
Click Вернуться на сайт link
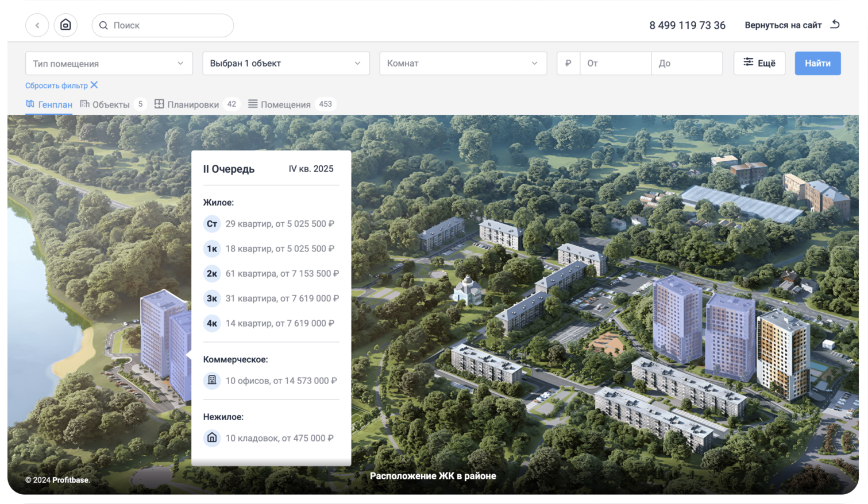783,25
